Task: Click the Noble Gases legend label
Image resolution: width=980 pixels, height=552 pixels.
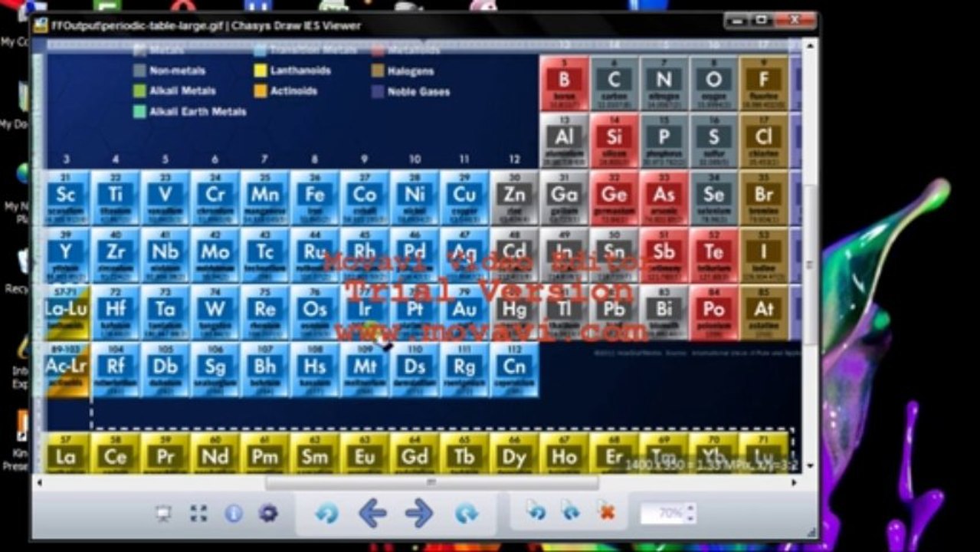Action: (x=418, y=91)
